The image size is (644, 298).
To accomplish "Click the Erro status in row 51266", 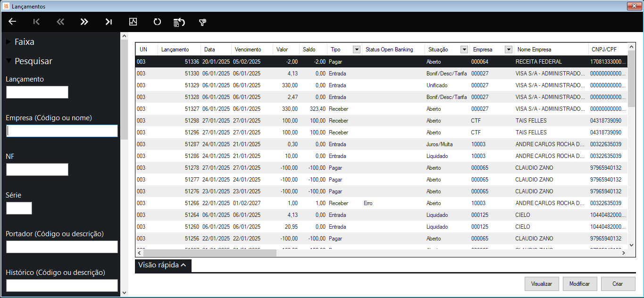I will [368, 203].
